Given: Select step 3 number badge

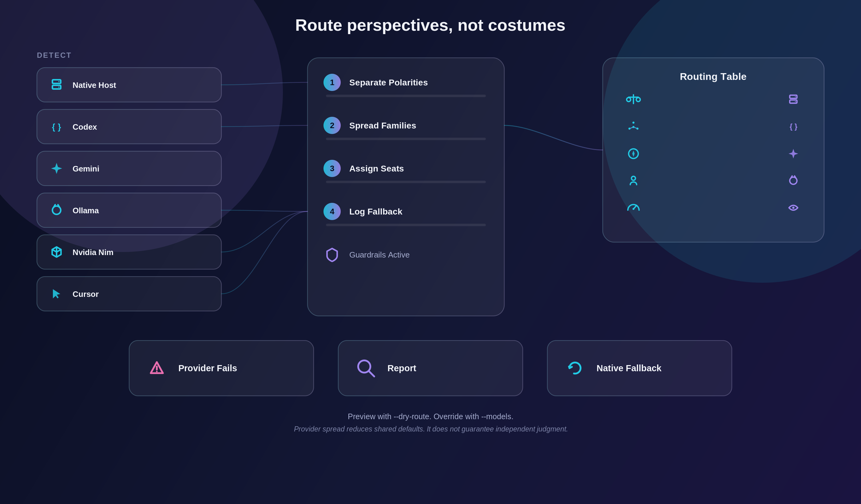Looking at the screenshot, I should (x=332, y=168).
